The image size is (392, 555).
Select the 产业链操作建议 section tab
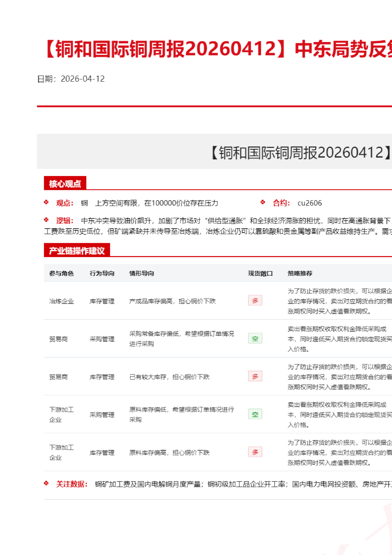(x=77, y=250)
